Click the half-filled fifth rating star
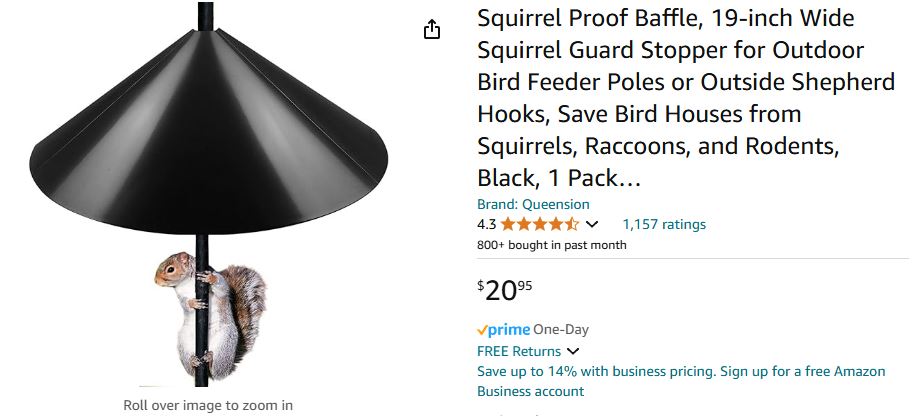 pos(572,224)
